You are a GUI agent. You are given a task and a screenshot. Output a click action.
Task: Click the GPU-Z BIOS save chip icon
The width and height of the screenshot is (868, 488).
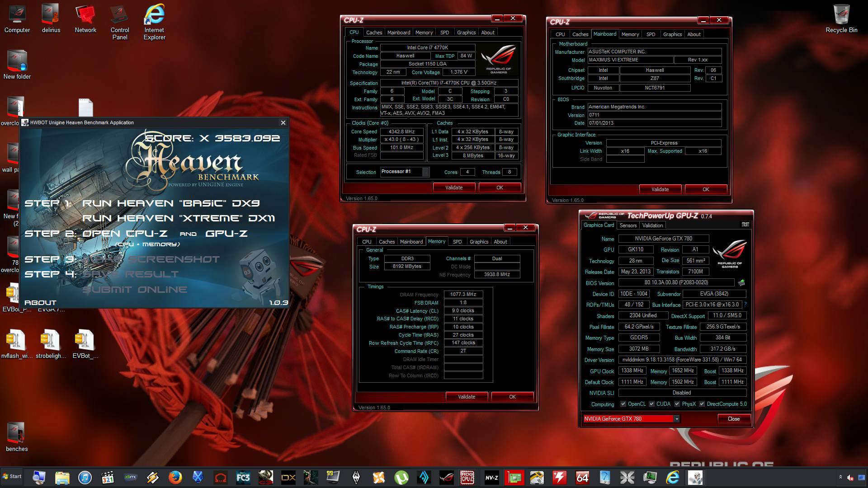(741, 283)
